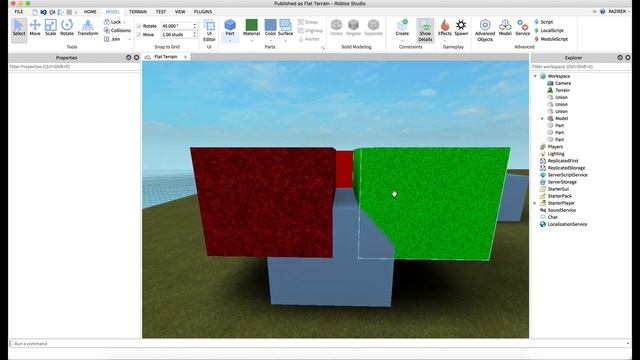Select ReplicatedStorage in Explorer

[x=566, y=168]
